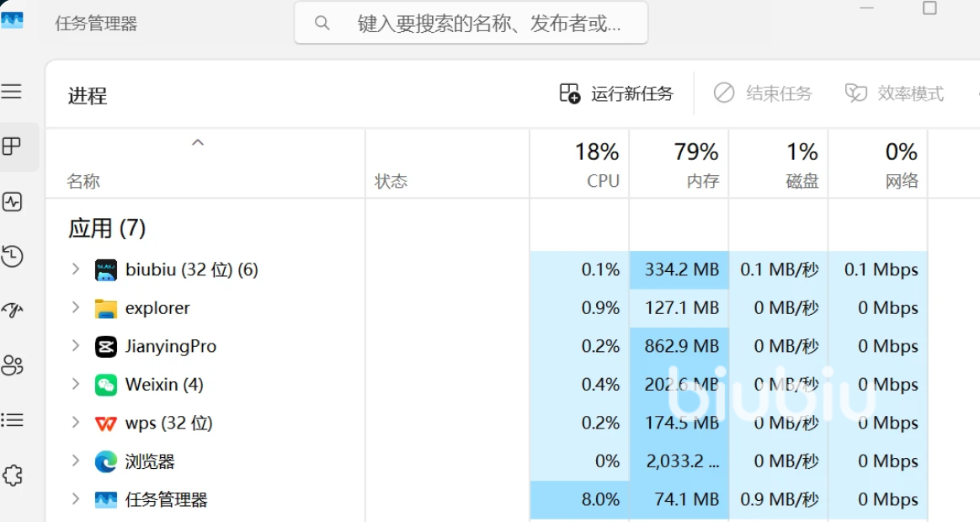Toggle 效率模式 for the process
The image size is (980, 522).
tap(894, 93)
